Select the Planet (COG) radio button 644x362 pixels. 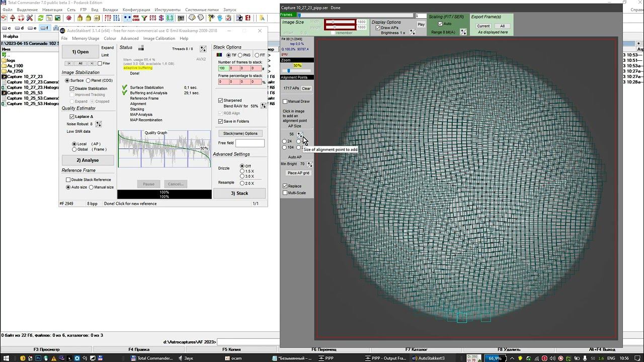(89, 80)
